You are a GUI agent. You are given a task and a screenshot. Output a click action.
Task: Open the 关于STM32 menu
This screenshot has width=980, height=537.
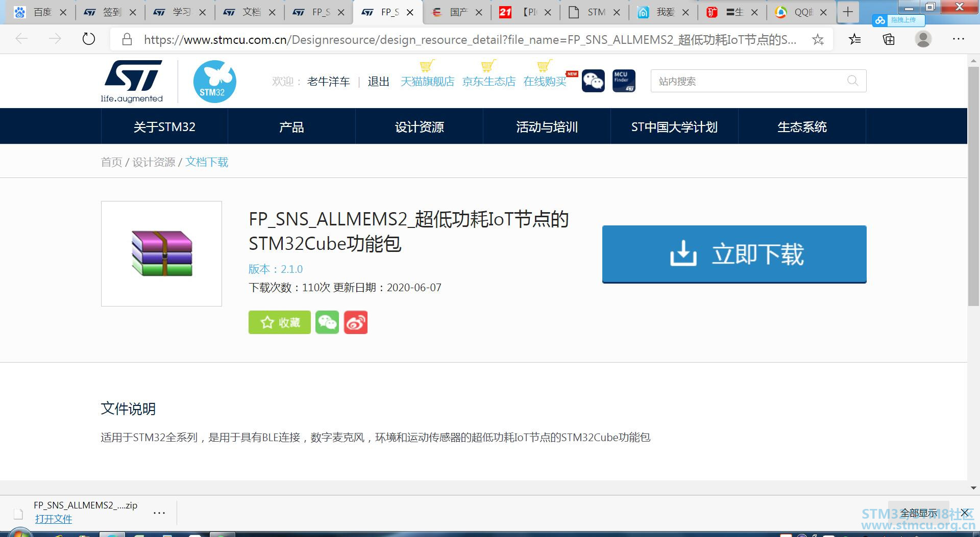164,126
